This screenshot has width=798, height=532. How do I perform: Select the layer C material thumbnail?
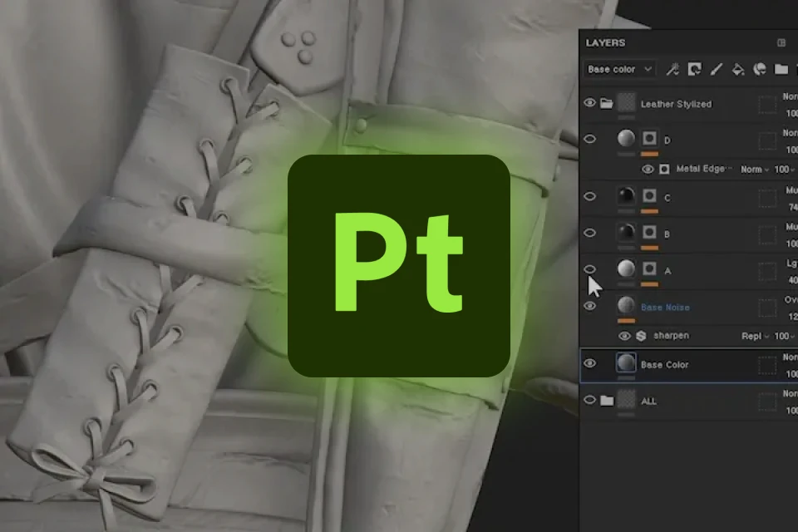[x=626, y=195]
